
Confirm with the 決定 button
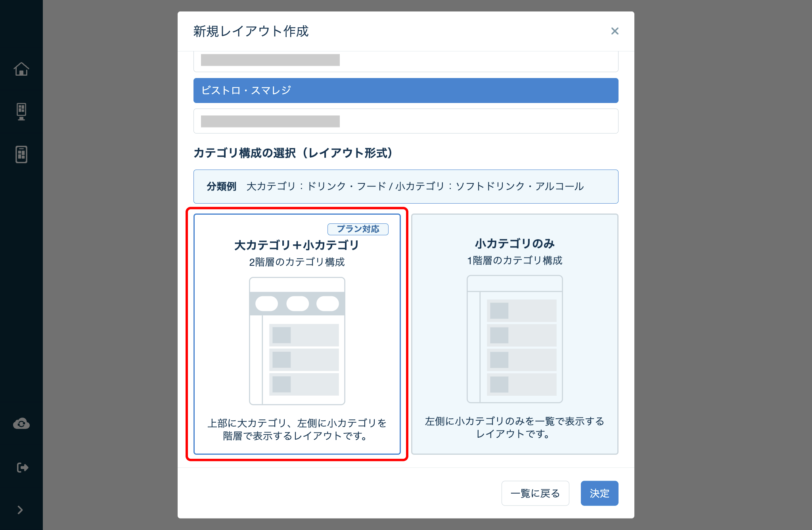(599, 493)
